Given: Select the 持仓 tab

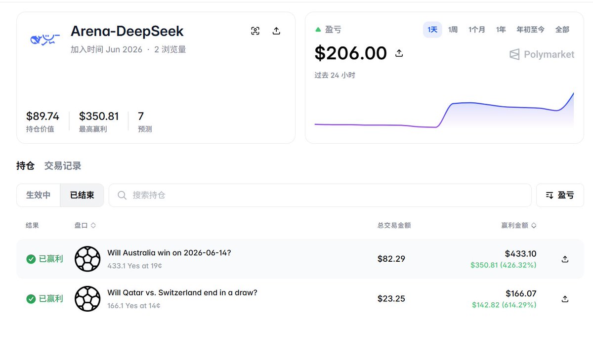Looking at the screenshot, I should (25, 166).
